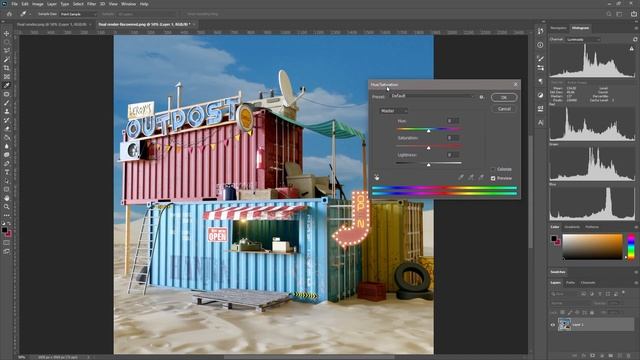This screenshot has width=640, height=360.
Task: Open the histogram Channel dropdown
Action: coord(583,40)
